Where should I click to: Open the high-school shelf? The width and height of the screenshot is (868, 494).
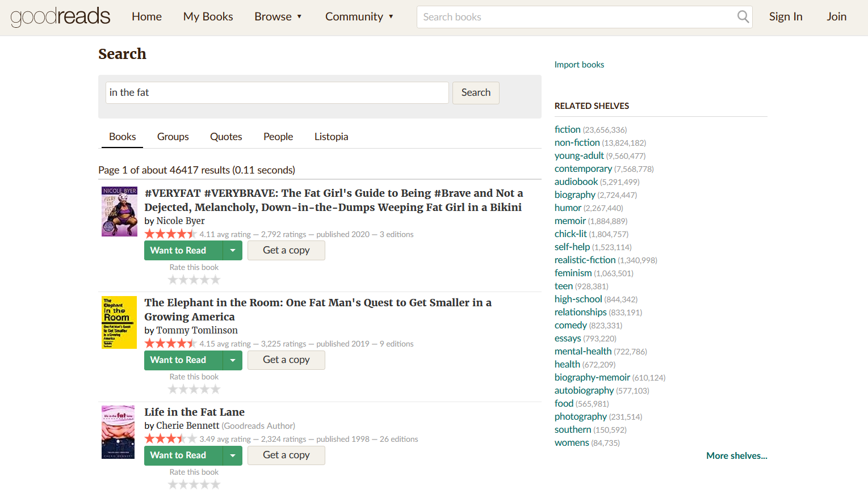point(578,299)
